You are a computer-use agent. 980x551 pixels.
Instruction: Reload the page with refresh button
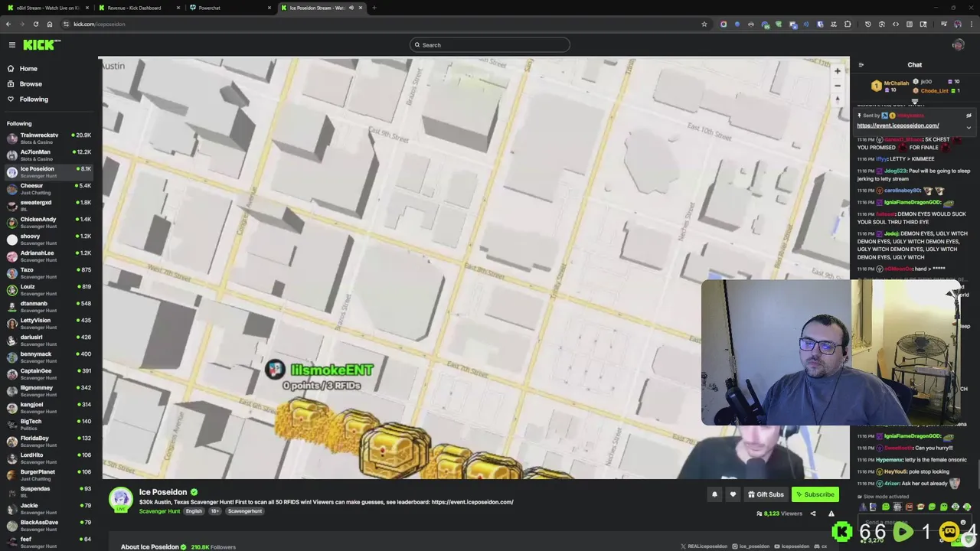(x=35, y=24)
